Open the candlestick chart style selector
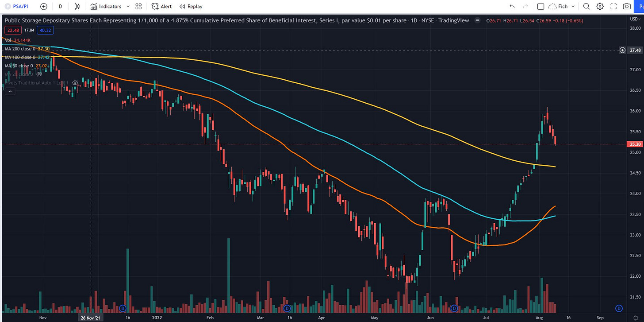This screenshot has width=644, height=322. 77,6
